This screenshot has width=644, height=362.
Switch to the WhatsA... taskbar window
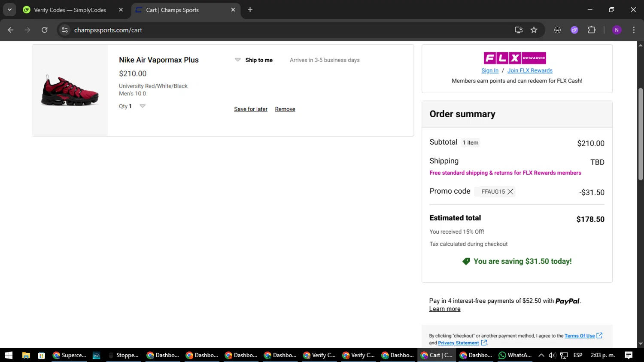click(515, 355)
